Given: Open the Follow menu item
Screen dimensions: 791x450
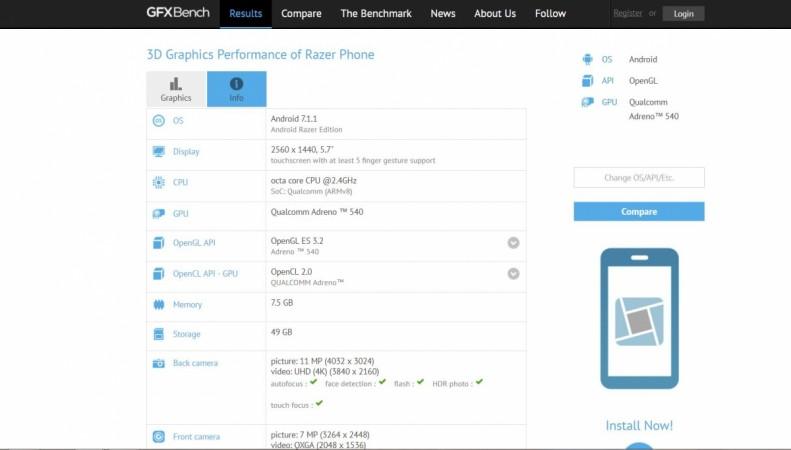Looking at the screenshot, I should tap(550, 14).
